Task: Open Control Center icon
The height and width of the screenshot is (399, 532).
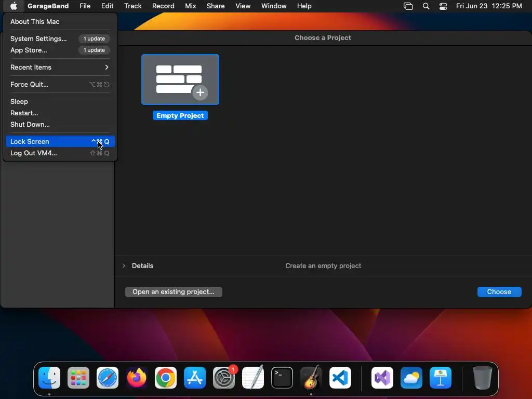Action: 443,6
